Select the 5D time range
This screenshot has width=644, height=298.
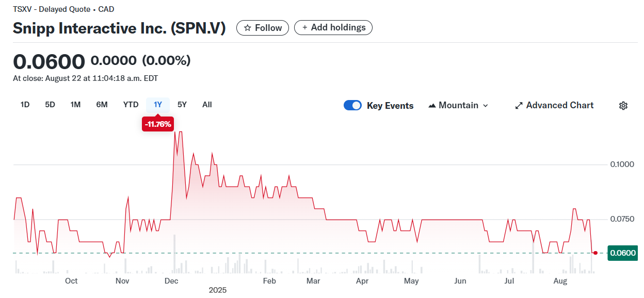click(50, 105)
